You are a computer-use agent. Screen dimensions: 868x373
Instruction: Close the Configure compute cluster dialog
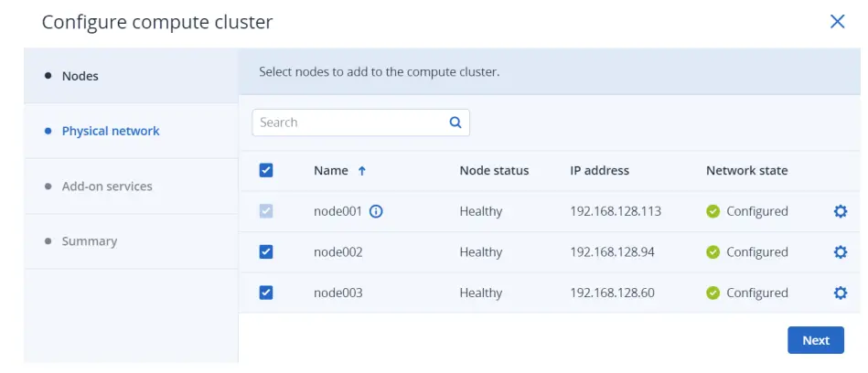(x=837, y=22)
